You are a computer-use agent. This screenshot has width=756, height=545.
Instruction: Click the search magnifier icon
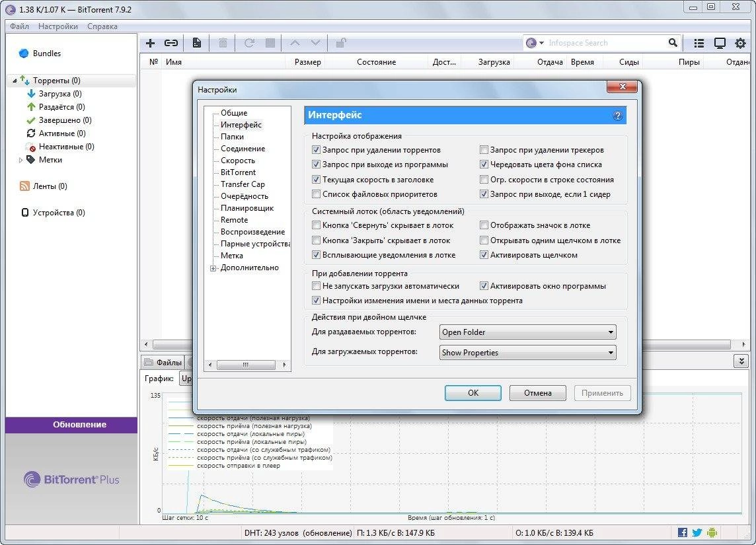(x=673, y=43)
